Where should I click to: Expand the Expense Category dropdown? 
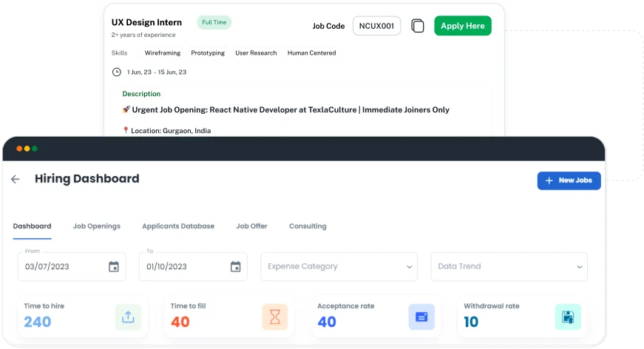coord(339,266)
